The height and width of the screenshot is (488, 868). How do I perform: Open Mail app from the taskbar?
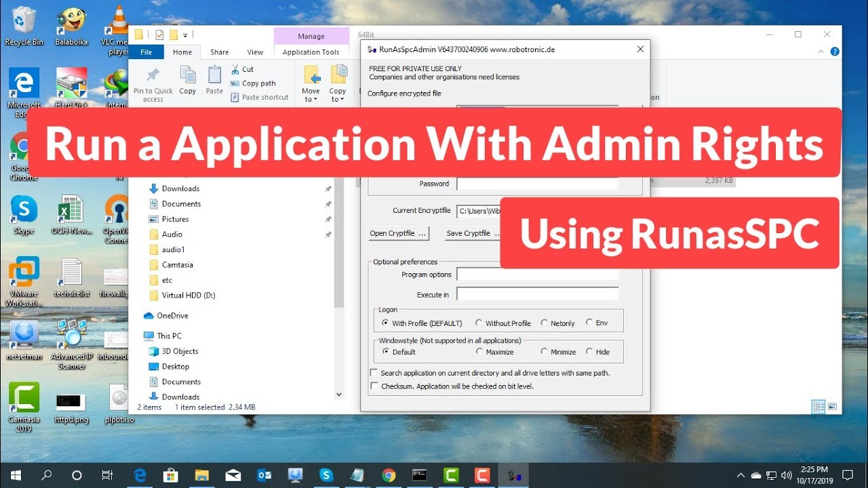tap(233, 475)
